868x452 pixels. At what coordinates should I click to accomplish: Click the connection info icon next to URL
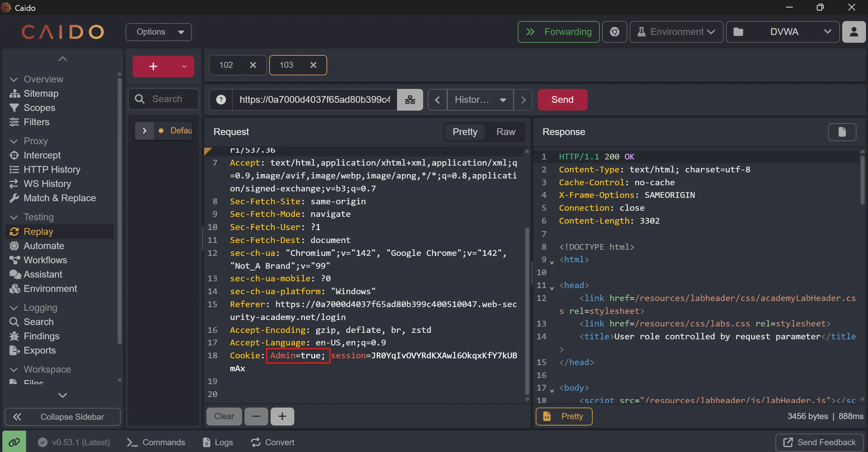pyautogui.click(x=410, y=99)
